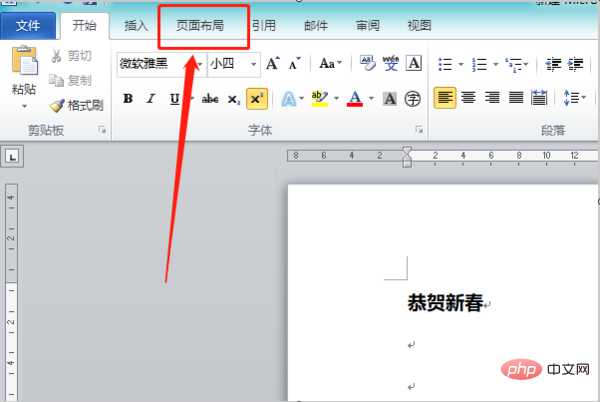Image resolution: width=600 pixels, height=402 pixels.
Task: Click the Grow Font large A icon
Action: click(273, 64)
